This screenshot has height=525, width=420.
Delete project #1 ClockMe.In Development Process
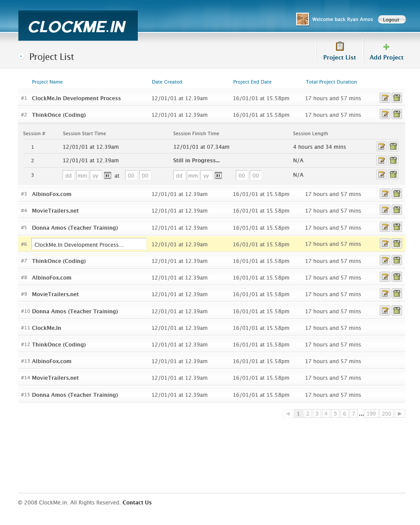click(397, 98)
